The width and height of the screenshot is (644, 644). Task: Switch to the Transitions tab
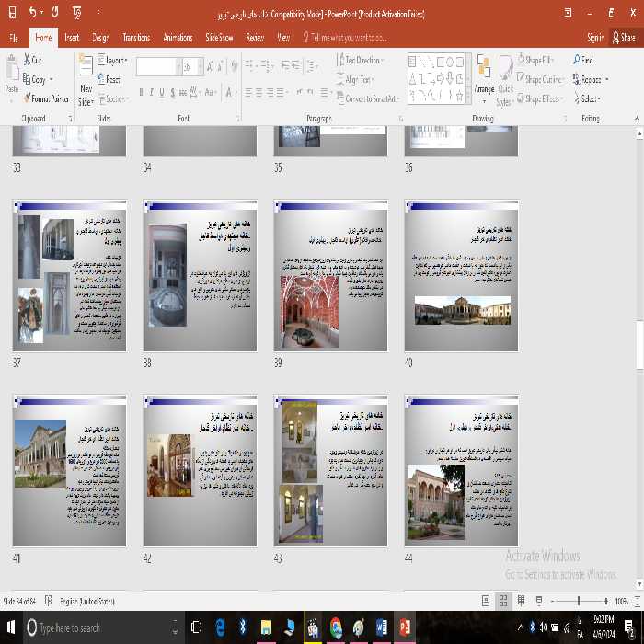(136, 38)
